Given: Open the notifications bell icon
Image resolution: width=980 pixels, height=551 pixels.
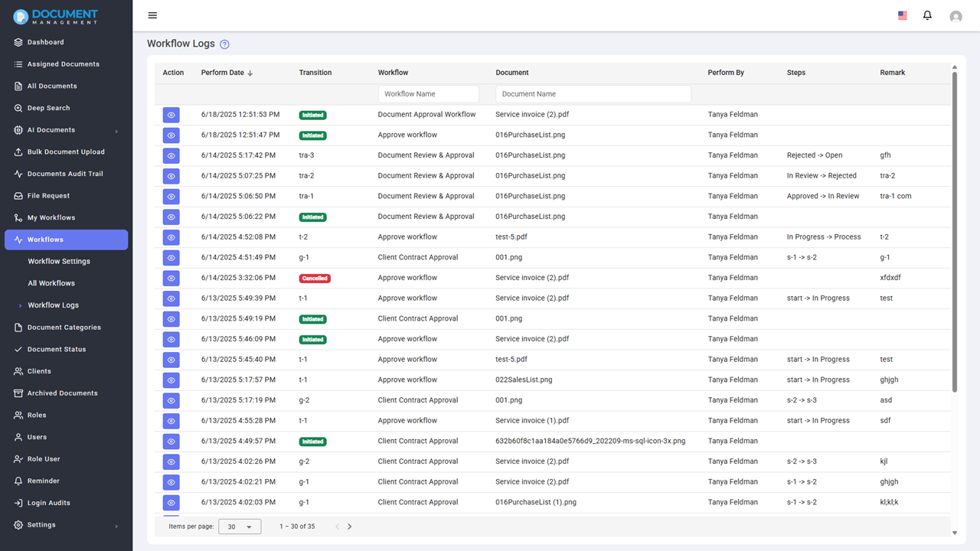Looking at the screenshot, I should [x=927, y=15].
